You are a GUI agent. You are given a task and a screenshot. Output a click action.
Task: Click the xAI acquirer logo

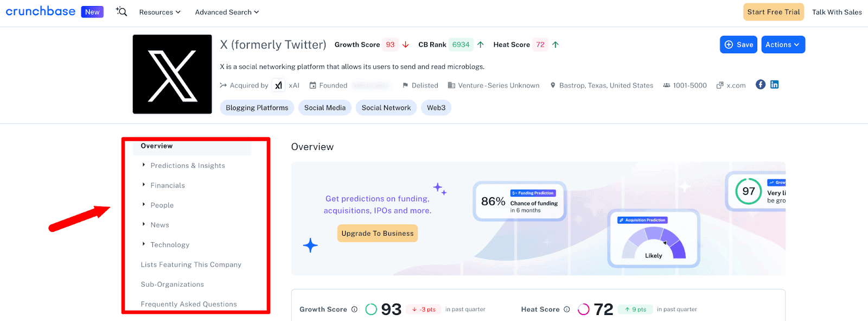[x=278, y=85]
